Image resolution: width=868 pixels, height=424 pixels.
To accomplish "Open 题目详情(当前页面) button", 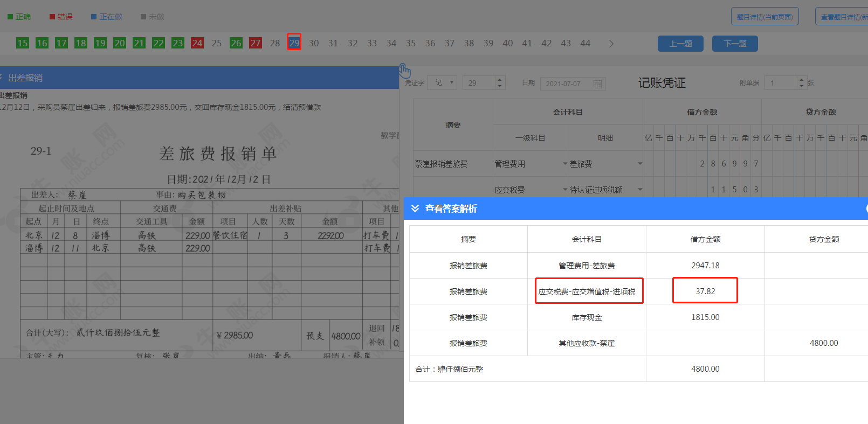I will (765, 17).
